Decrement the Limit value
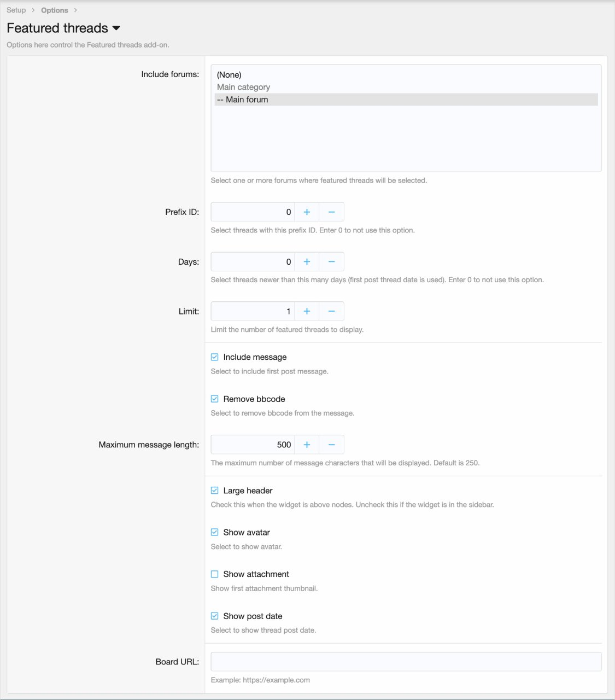615x700 pixels. (331, 311)
